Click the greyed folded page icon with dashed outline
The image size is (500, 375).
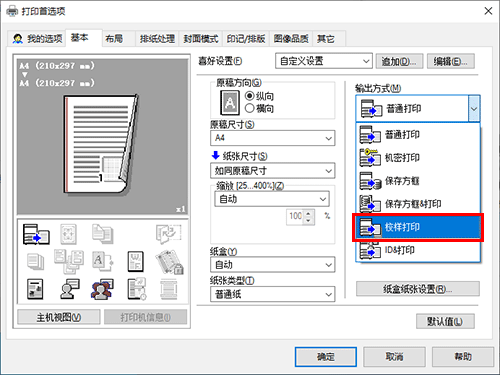169,234
